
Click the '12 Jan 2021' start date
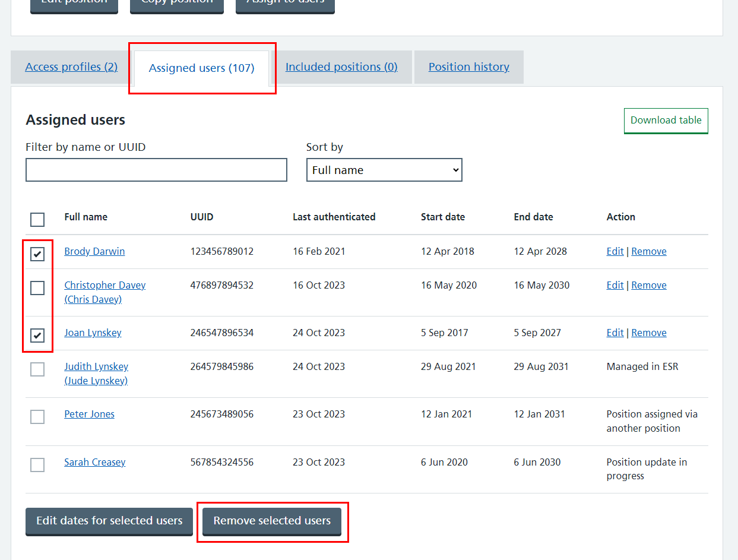[446, 414]
